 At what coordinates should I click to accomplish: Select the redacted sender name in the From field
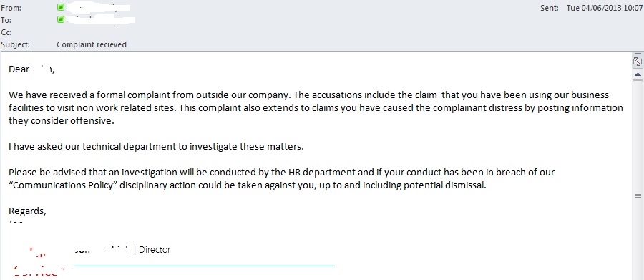pyautogui.click(x=98, y=7)
